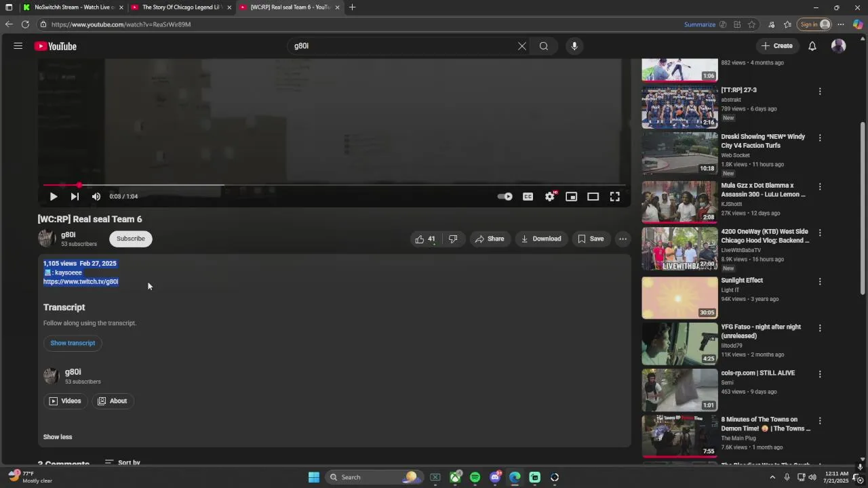Viewport: 868px width, 488px height.
Task: Dislike the video
Action: point(453,239)
